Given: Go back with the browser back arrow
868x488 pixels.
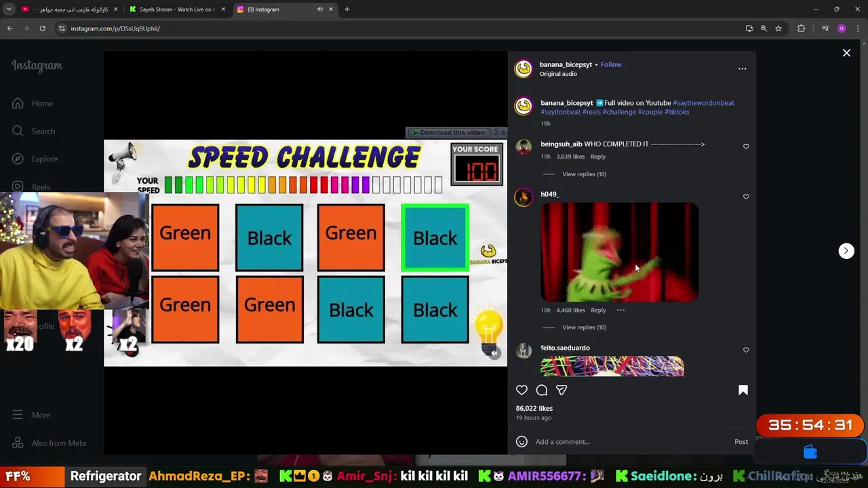Looking at the screenshot, I should (x=10, y=28).
